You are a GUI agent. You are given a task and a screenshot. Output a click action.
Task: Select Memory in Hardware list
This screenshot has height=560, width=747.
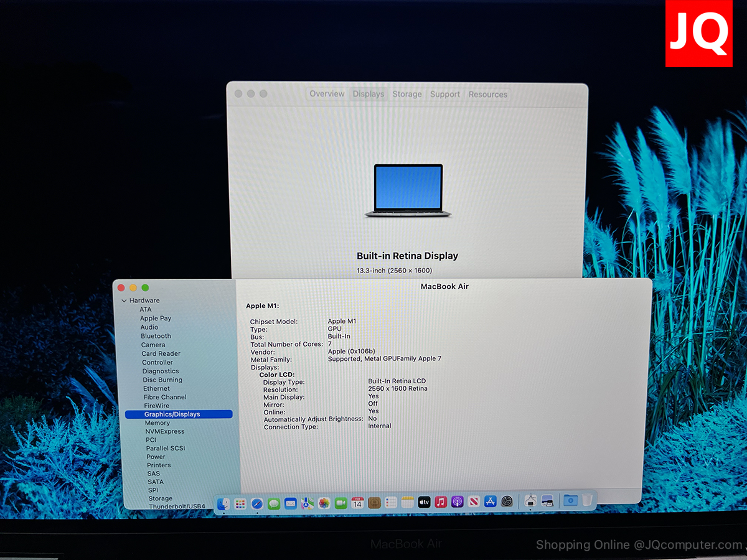157,423
